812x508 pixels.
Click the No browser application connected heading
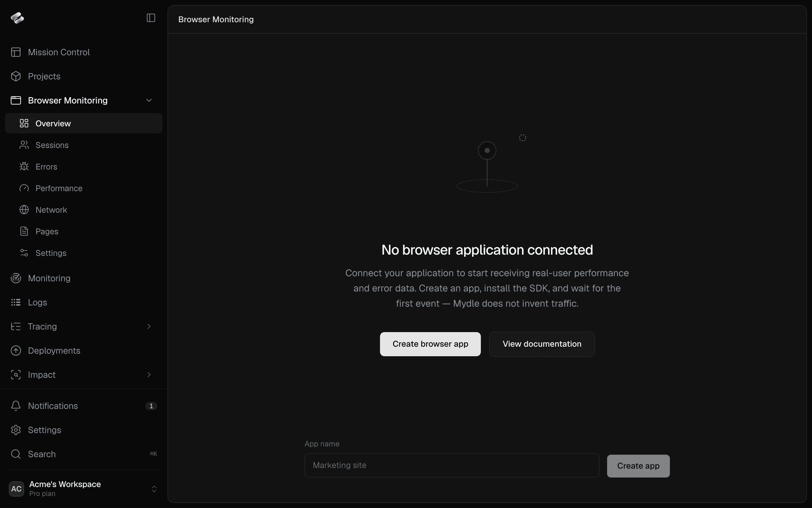pyautogui.click(x=487, y=250)
